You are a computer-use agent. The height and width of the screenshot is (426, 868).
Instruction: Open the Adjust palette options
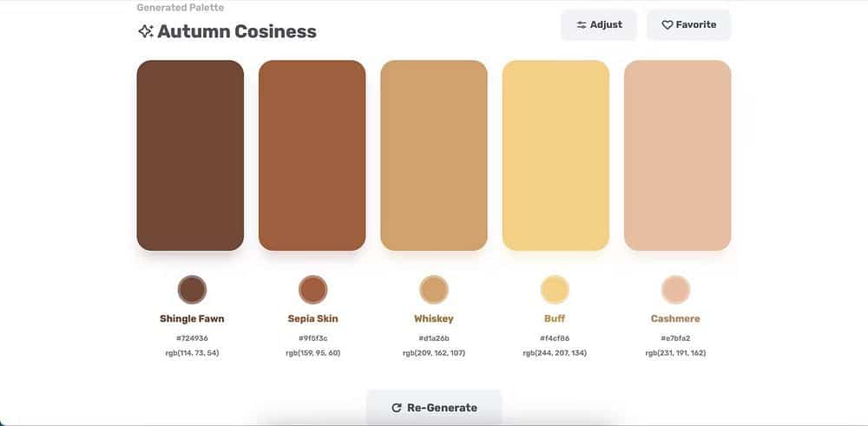coord(599,25)
